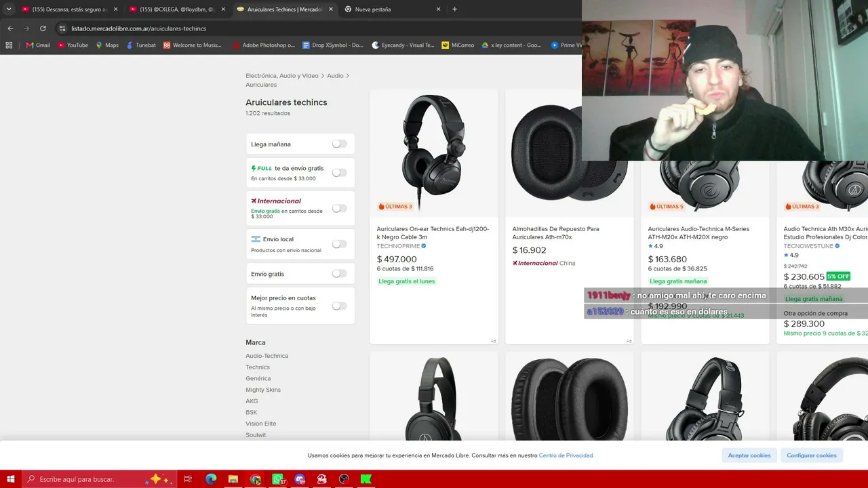Go back using the browser back arrow

(x=10, y=28)
